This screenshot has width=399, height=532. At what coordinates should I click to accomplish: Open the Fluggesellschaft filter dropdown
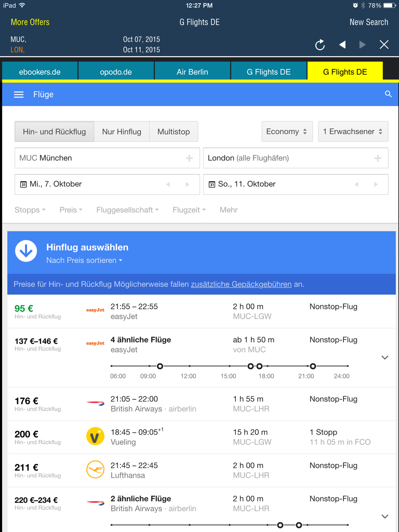[128, 210]
